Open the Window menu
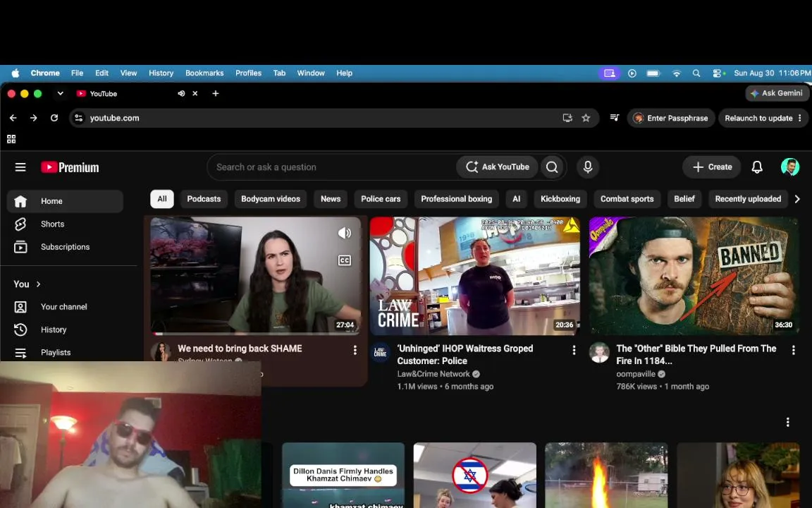812x508 pixels. pos(311,73)
